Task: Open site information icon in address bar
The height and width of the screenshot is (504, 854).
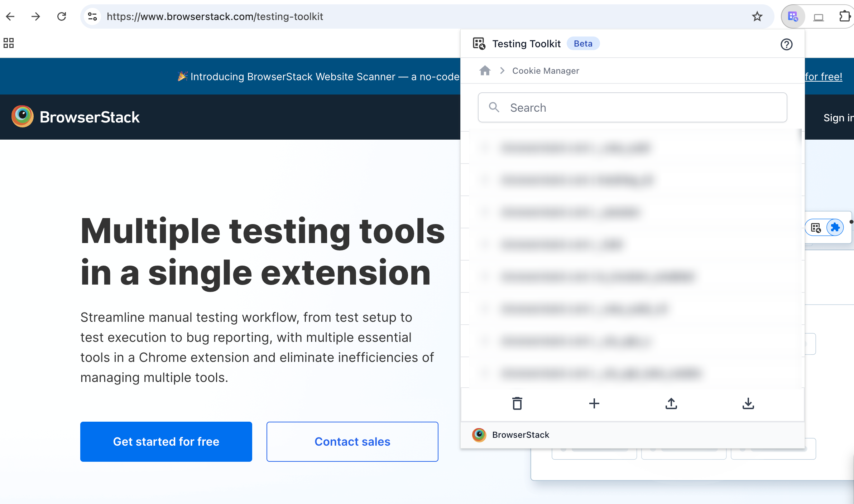Action: click(x=92, y=16)
